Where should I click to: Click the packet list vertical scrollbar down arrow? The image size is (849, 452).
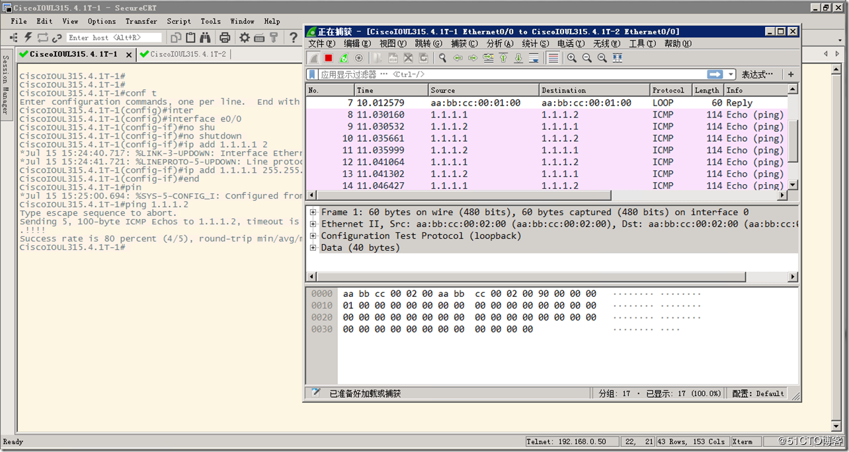click(793, 185)
